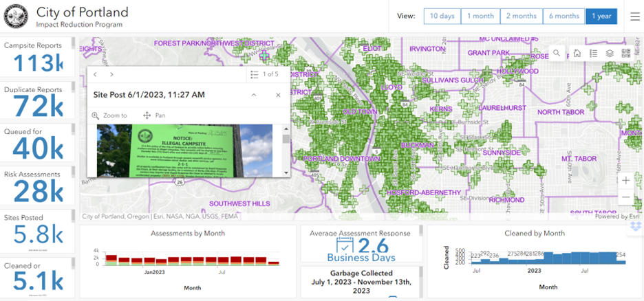Go to next popup feature
The image size is (644, 301).
111,74
